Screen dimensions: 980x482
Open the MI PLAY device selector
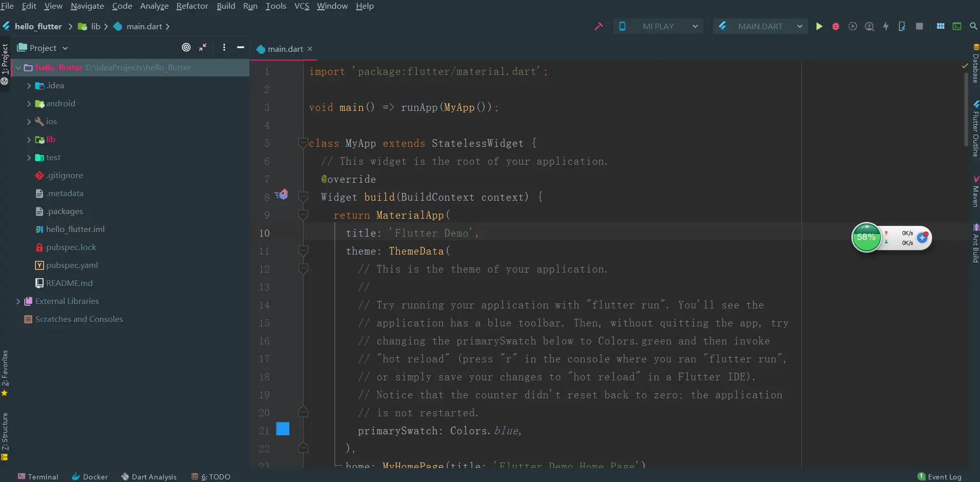[x=658, y=26]
